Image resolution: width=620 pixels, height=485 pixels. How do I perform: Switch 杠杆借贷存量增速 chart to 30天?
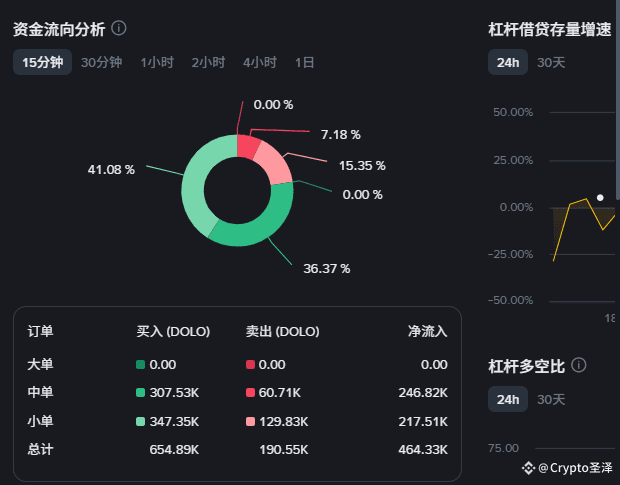(x=551, y=62)
